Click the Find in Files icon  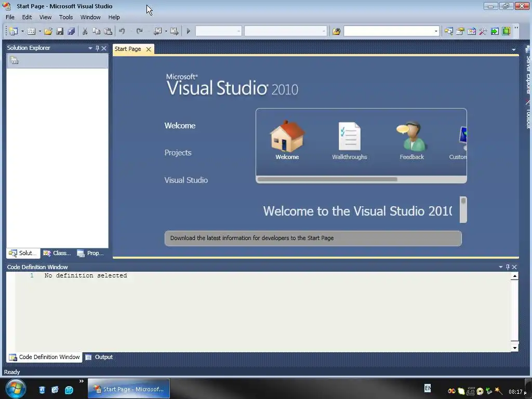(336, 31)
